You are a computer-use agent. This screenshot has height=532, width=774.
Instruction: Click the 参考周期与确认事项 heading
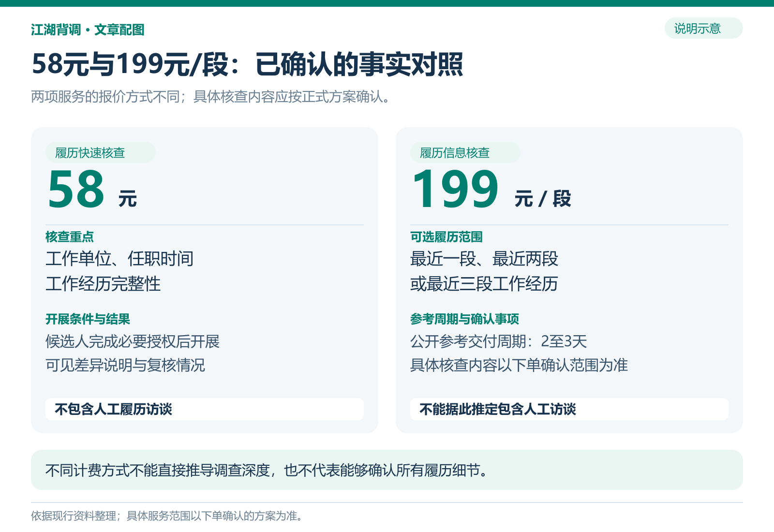point(464,319)
